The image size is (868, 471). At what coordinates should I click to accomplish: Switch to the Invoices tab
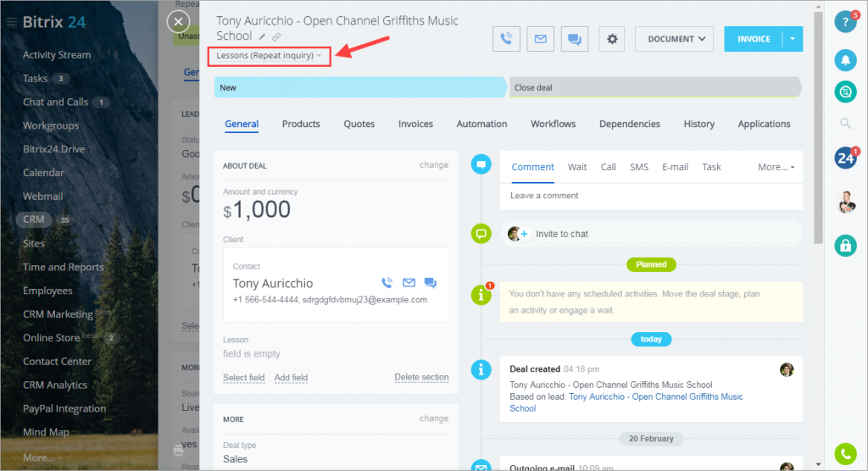(x=415, y=124)
